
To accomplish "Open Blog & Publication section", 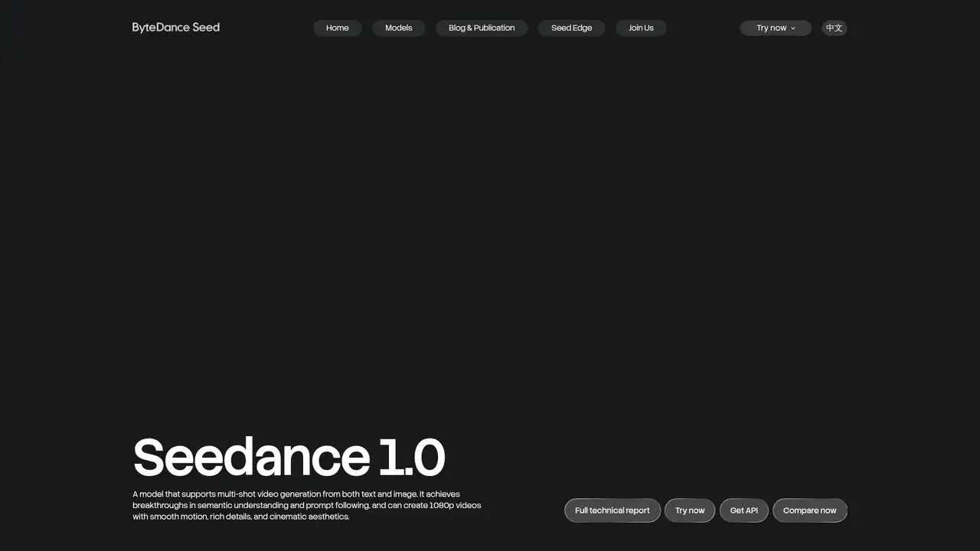I will [482, 28].
